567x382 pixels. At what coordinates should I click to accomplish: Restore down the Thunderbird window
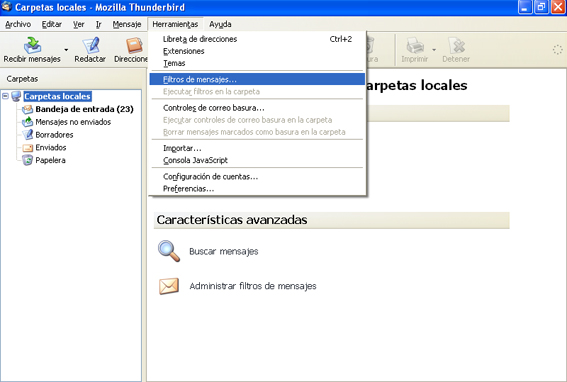[541, 7]
